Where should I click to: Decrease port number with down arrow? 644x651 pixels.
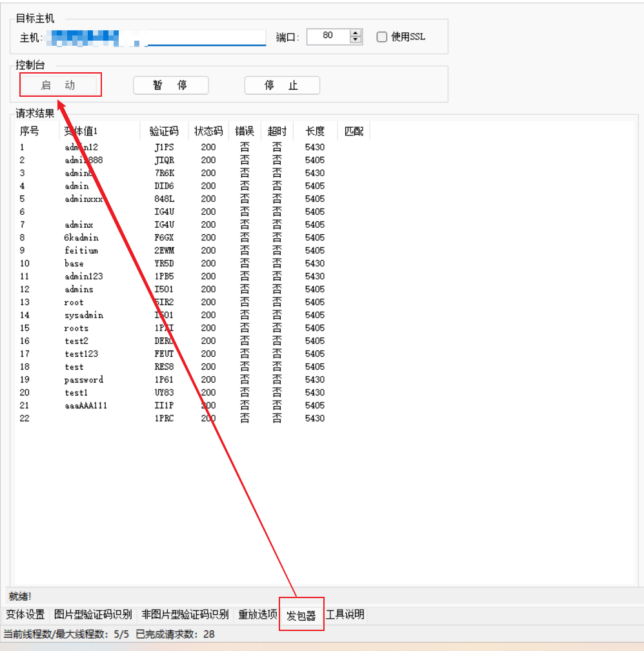[356, 40]
